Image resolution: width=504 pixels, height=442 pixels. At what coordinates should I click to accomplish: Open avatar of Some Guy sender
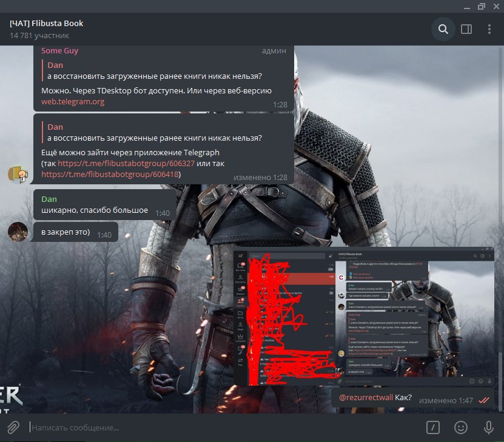(18, 175)
